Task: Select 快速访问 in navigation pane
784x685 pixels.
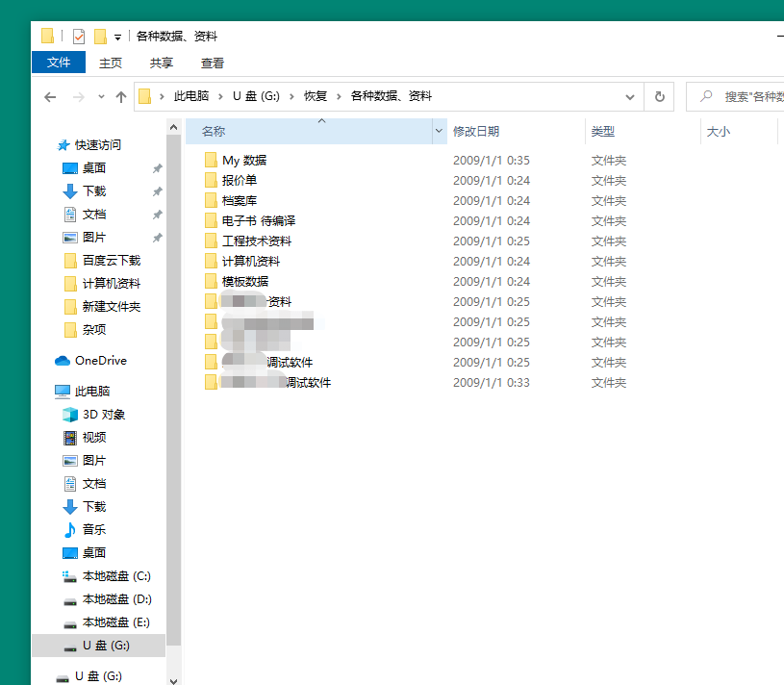Action: coord(98,145)
